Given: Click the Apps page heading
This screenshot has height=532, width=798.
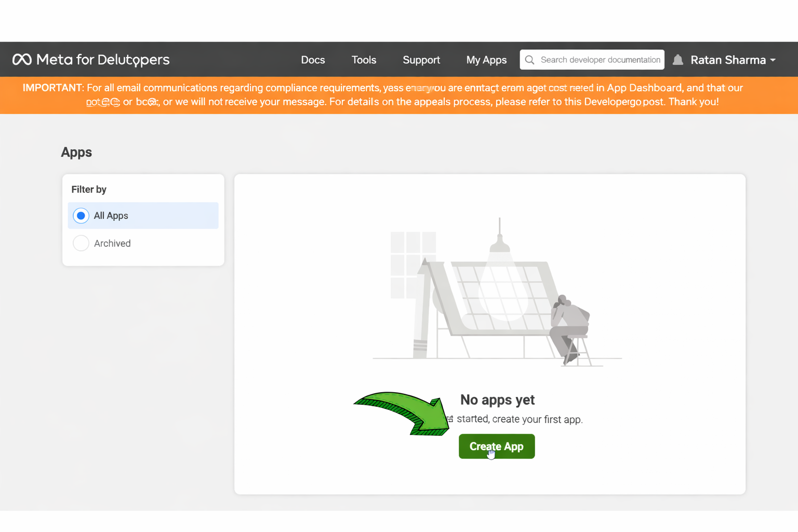Looking at the screenshot, I should [76, 152].
